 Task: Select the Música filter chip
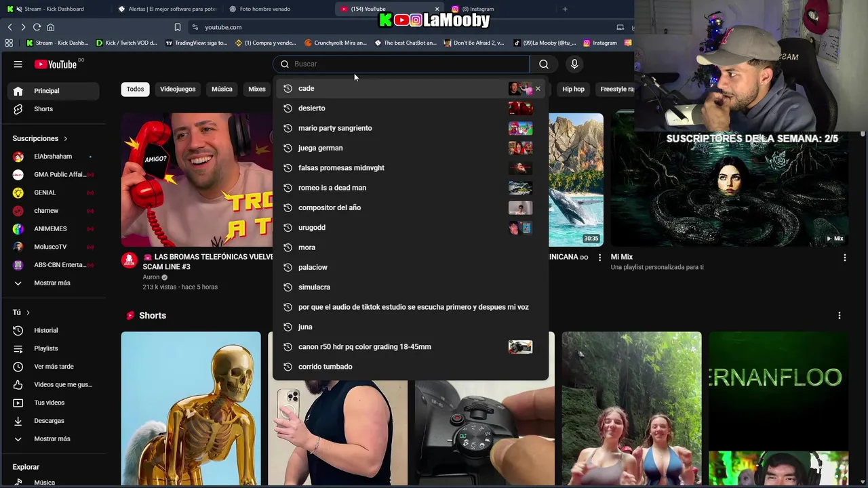point(222,89)
